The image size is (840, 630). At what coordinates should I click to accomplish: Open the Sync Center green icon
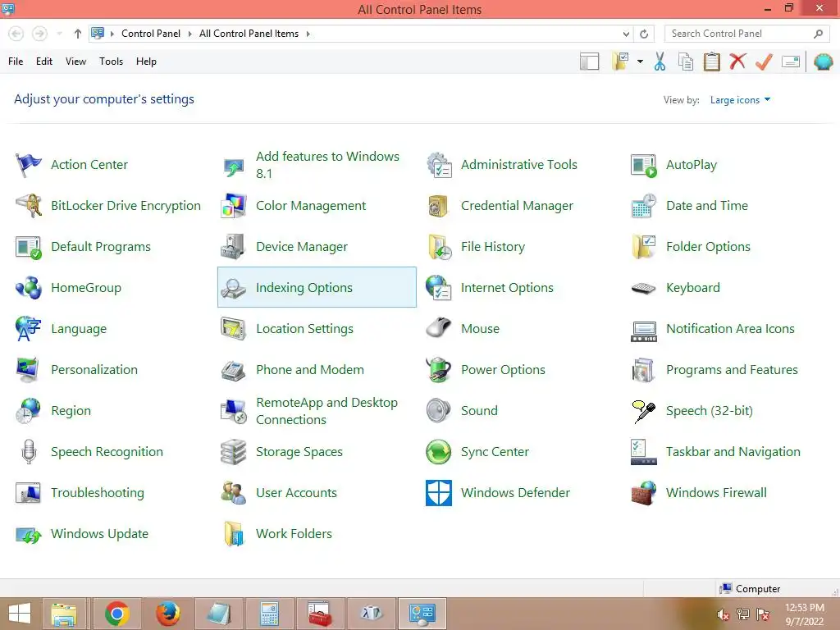[438, 452]
